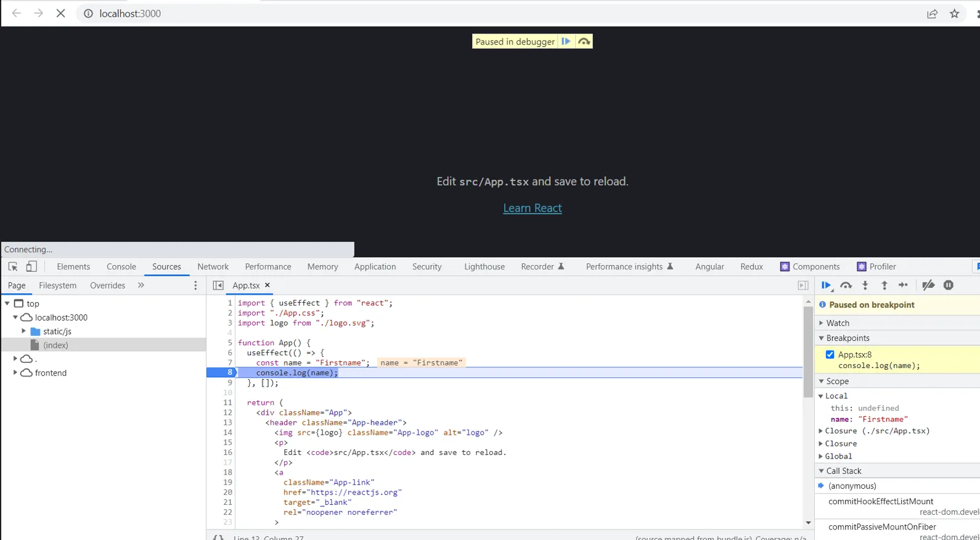
Task: Toggle pause on exceptions
Action: coord(949,285)
